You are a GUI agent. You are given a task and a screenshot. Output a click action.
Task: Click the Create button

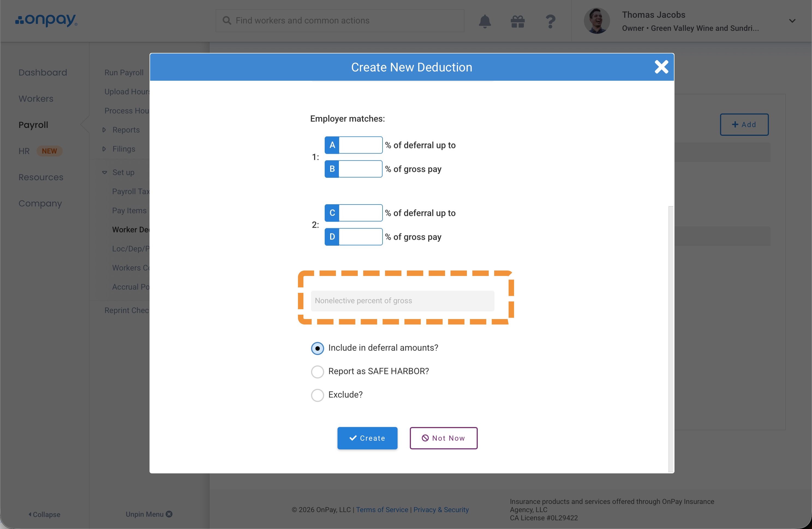(x=367, y=438)
